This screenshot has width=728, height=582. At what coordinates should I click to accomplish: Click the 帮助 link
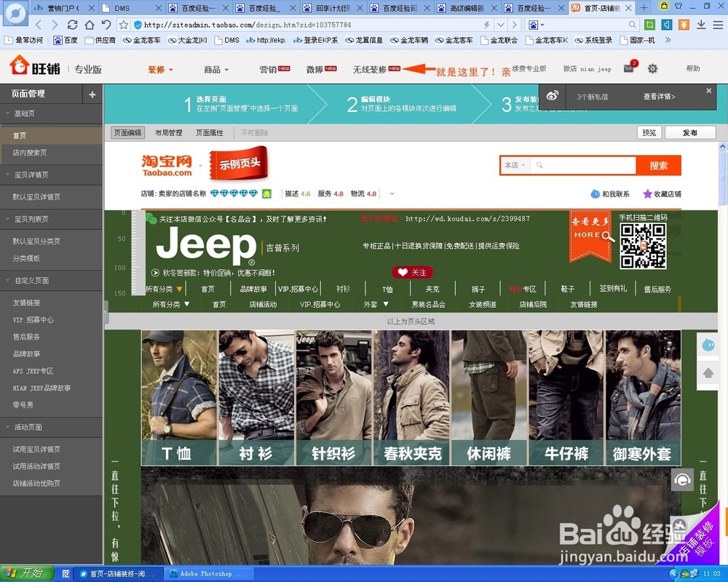693,68
